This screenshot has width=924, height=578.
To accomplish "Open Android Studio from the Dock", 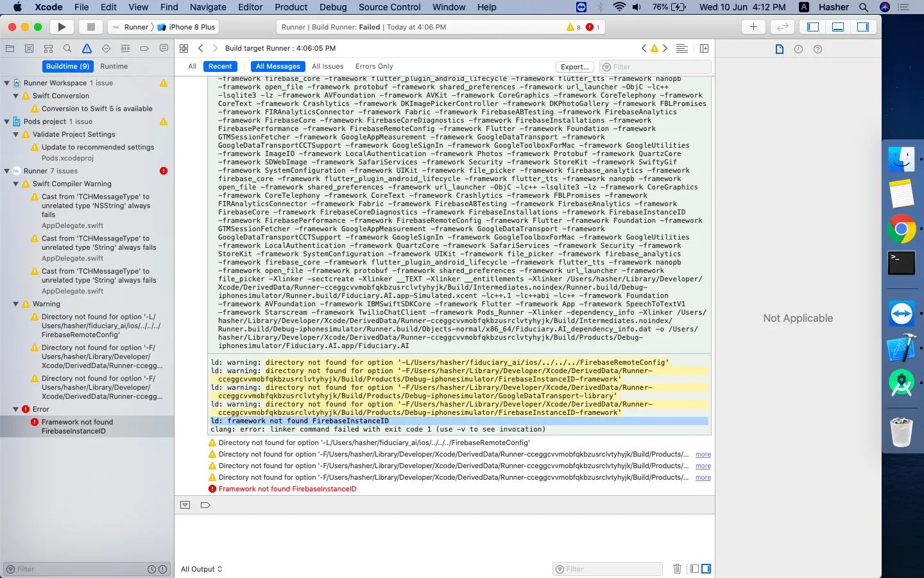I will [x=902, y=383].
